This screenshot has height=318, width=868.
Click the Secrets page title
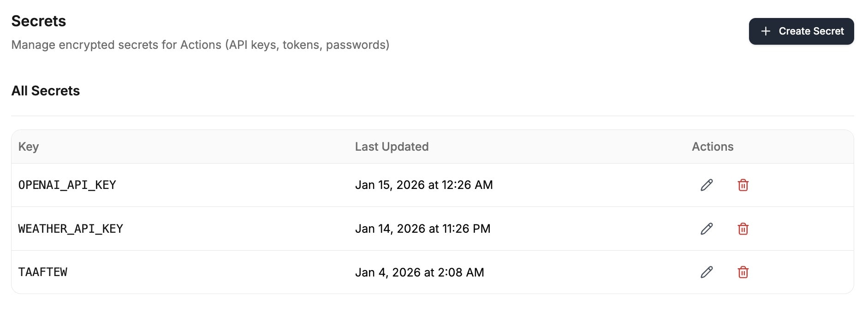tap(39, 21)
